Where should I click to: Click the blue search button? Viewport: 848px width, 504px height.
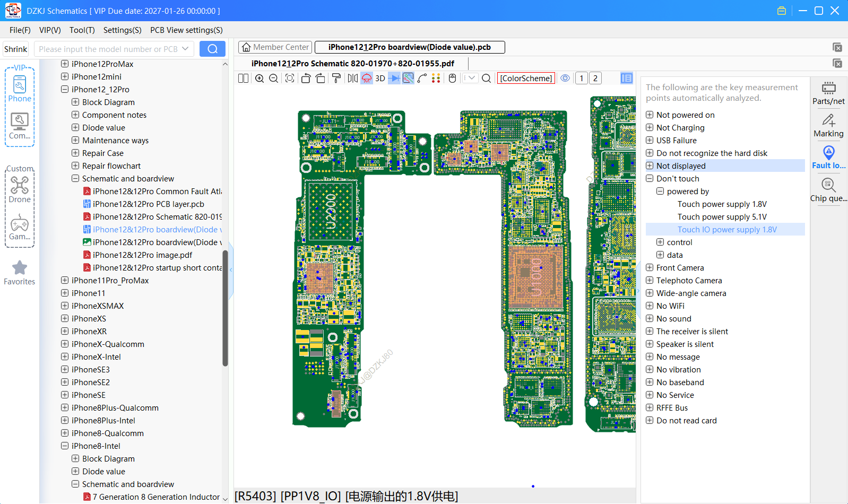click(212, 49)
